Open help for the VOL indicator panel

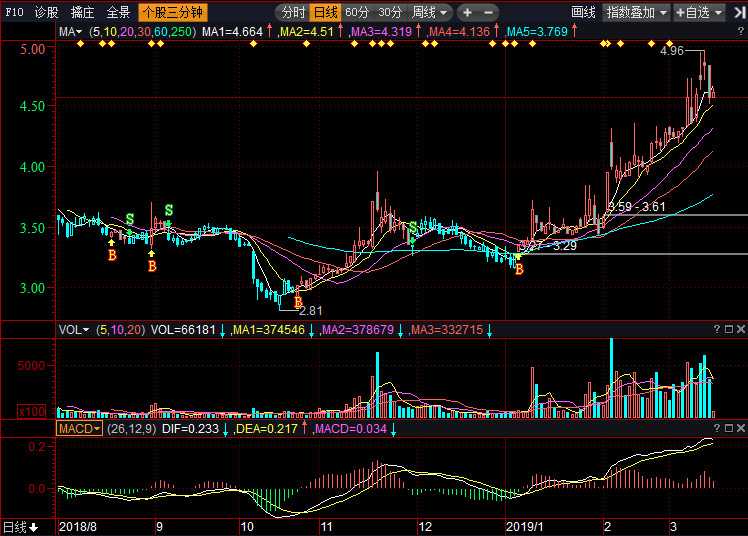(x=715, y=329)
